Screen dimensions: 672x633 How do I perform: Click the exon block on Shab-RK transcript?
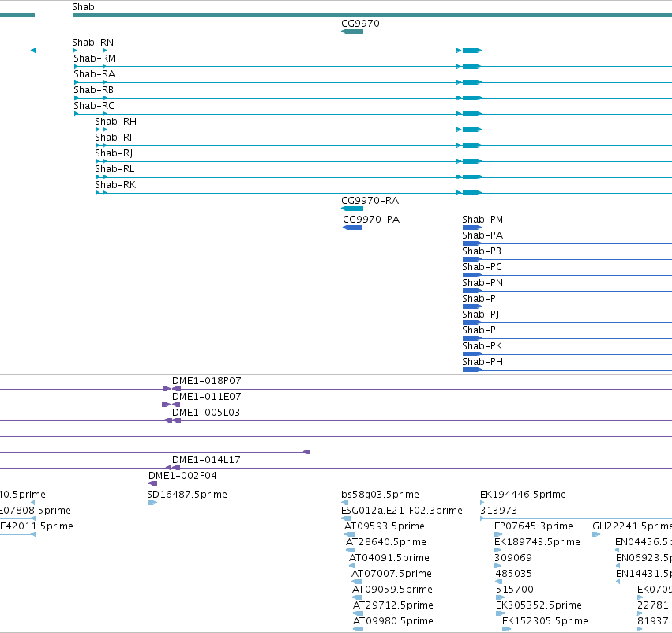click(472, 193)
